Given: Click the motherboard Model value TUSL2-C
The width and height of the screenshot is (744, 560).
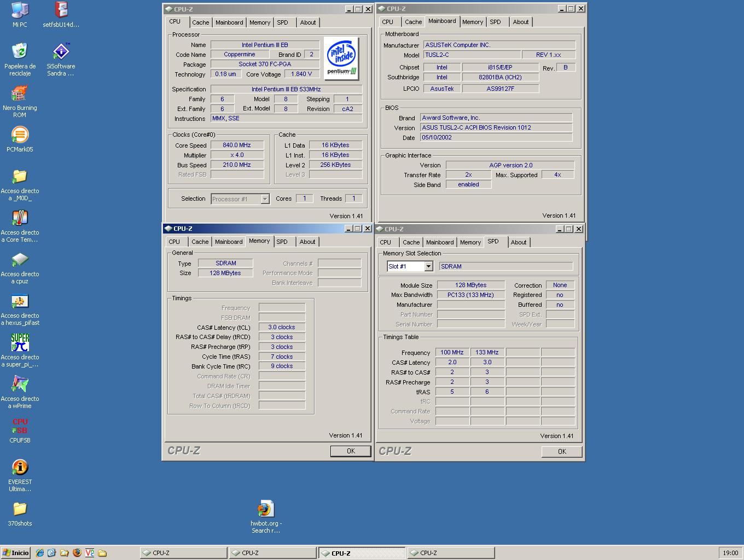Looking at the screenshot, I should coord(472,55).
